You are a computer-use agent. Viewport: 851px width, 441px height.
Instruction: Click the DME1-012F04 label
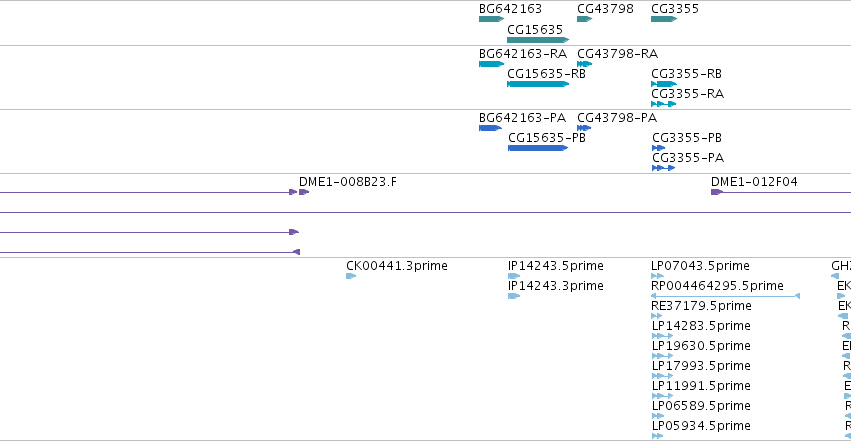point(754,182)
